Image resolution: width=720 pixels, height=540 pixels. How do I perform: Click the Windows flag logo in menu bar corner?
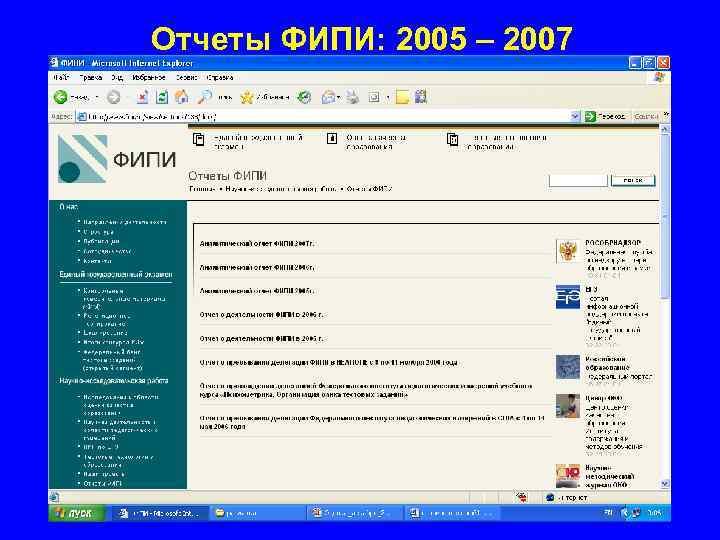pyautogui.click(x=659, y=77)
